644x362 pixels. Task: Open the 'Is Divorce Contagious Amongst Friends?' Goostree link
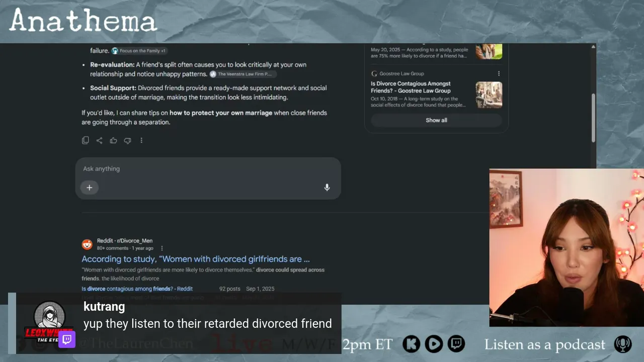point(411,87)
